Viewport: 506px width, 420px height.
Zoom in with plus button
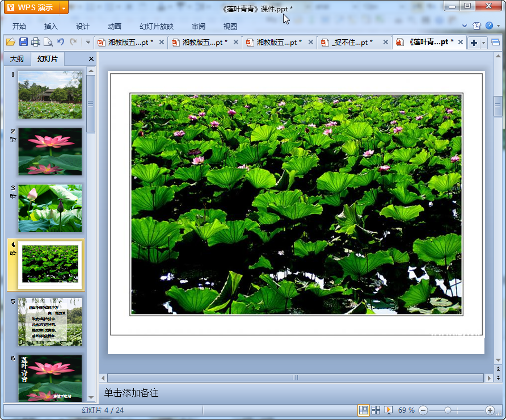pos(490,410)
